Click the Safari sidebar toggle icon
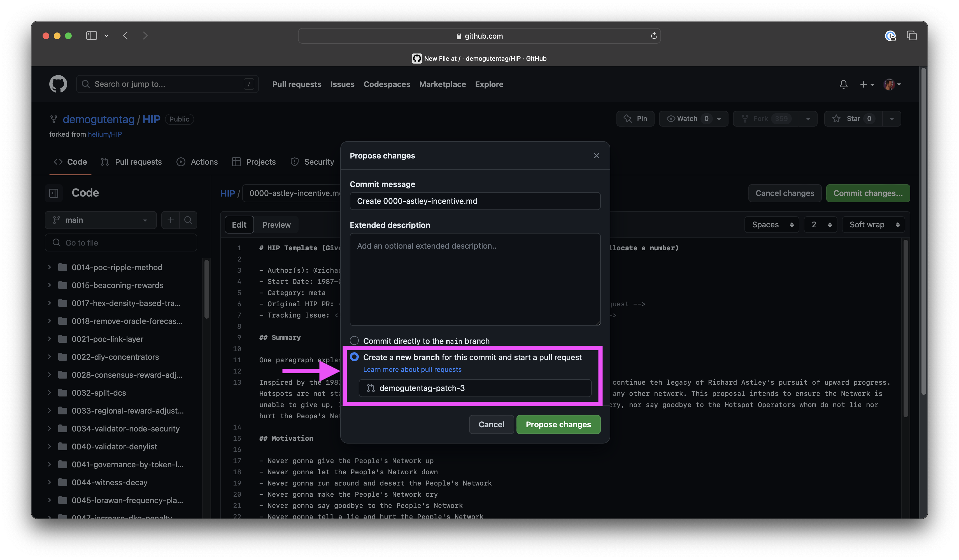The width and height of the screenshot is (959, 560). click(91, 36)
